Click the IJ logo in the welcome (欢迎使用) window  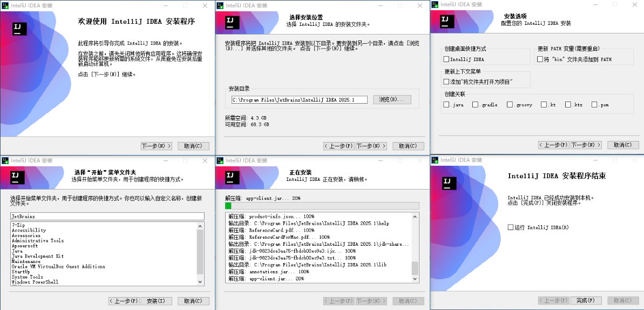click(x=20, y=28)
